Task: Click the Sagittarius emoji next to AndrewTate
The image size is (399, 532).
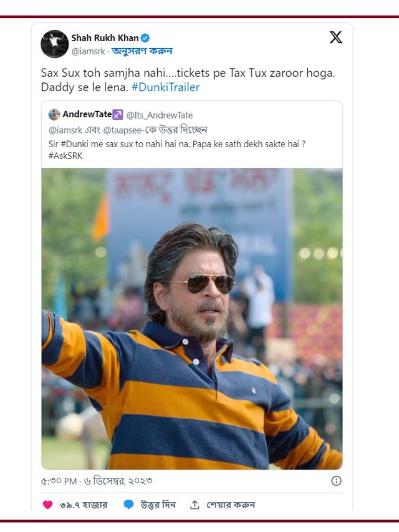Action: (x=117, y=115)
